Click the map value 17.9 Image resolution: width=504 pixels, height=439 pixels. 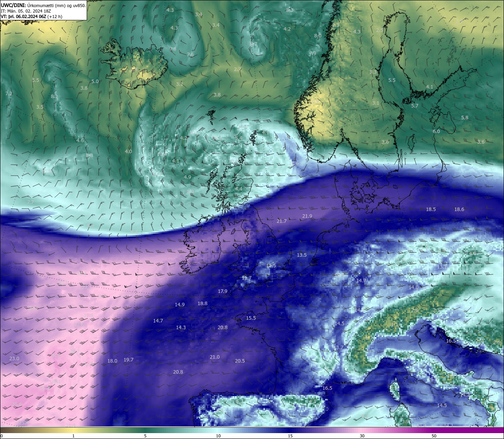(222, 291)
